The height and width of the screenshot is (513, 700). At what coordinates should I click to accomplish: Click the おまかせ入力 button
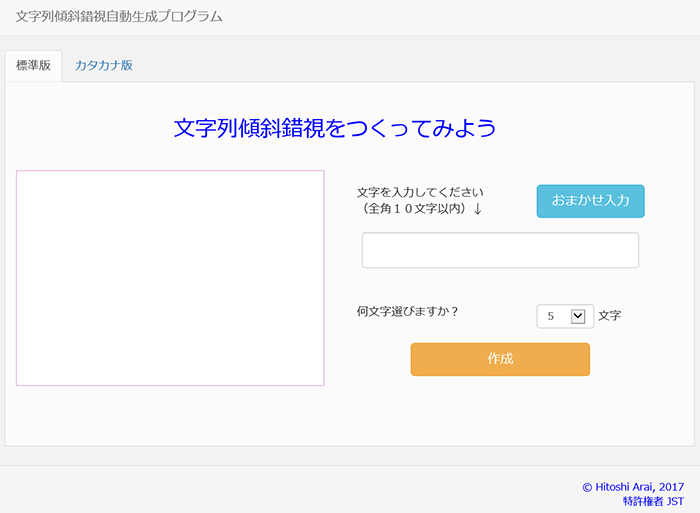click(590, 201)
